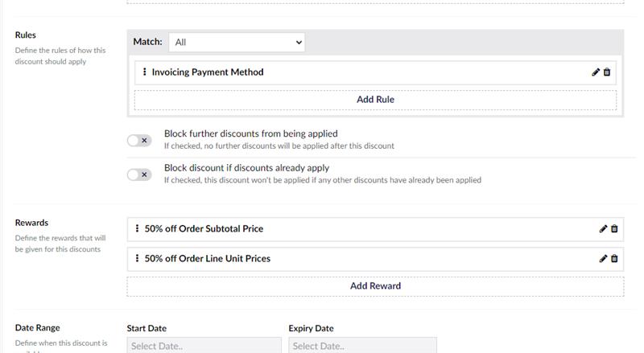This screenshot has height=353, width=644.
Task: Open the 50% off Order Line Unit Prices row
Action: pos(375,259)
